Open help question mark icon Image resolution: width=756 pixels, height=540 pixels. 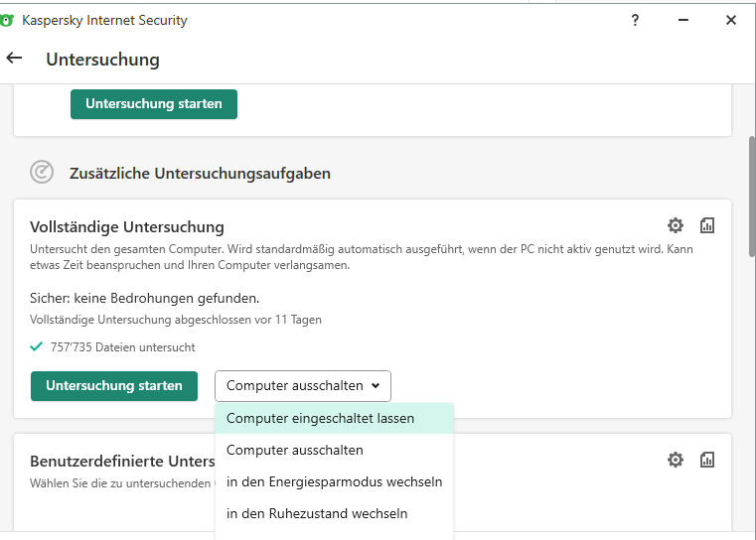click(635, 20)
